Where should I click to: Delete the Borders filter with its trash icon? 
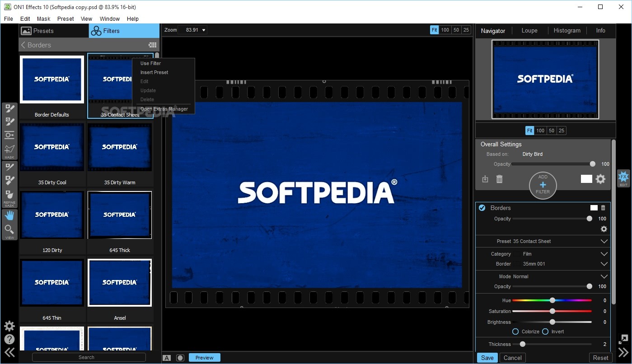603,208
